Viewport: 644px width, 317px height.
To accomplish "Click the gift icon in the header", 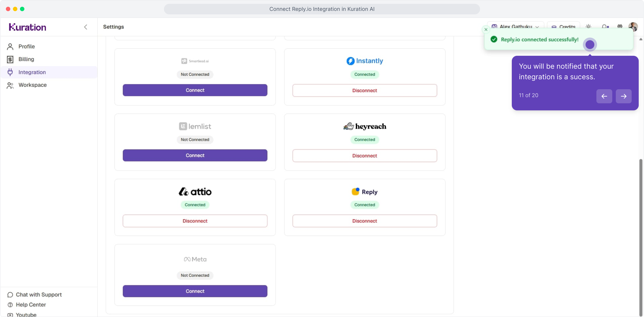I will coord(620,26).
